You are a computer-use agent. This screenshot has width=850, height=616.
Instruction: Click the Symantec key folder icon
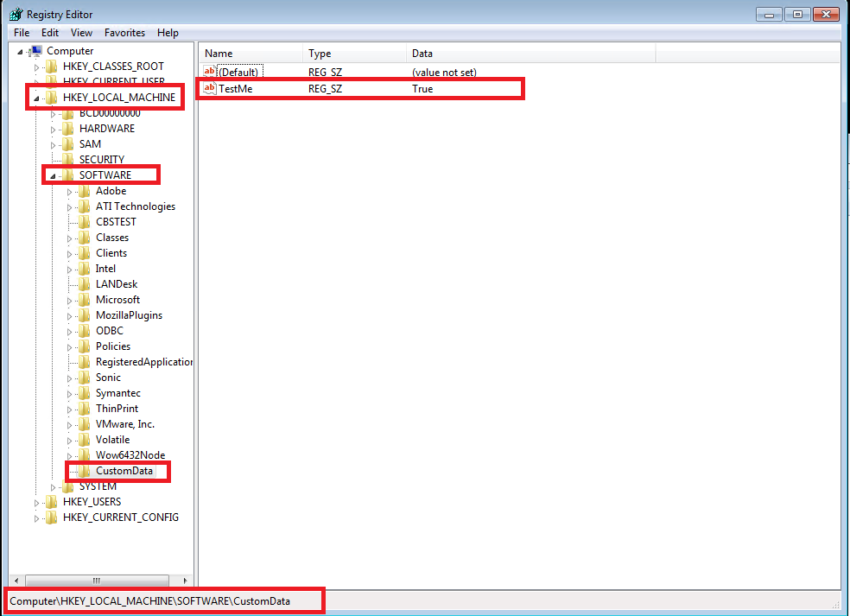tap(86, 392)
